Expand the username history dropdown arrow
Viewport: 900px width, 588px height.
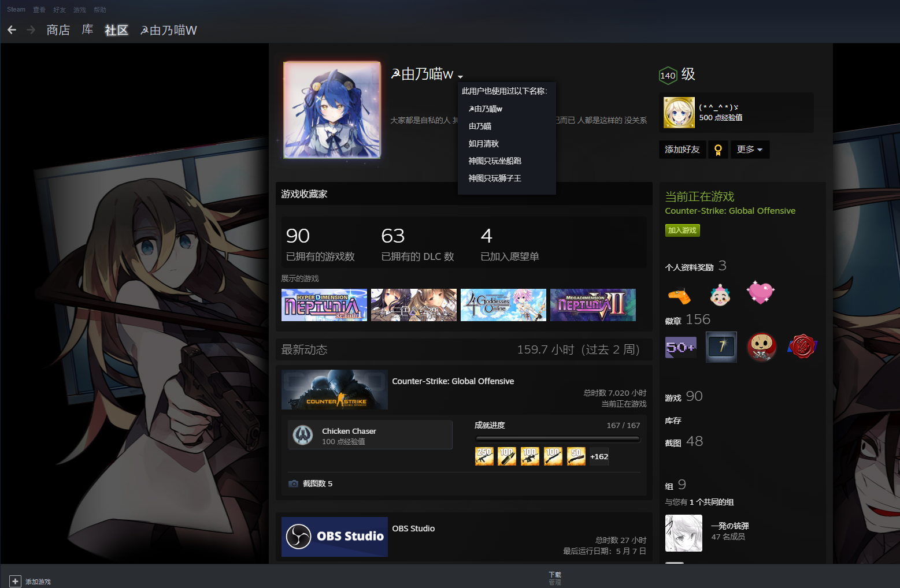[460, 76]
